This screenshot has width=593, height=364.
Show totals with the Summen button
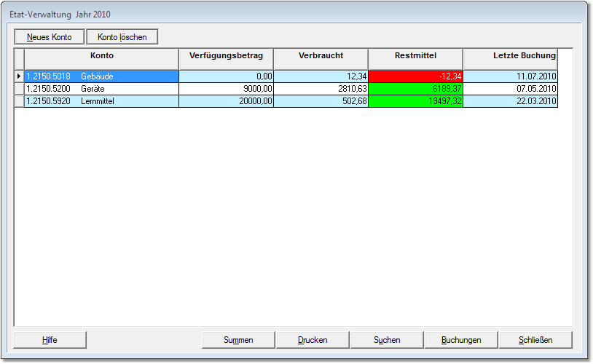238,339
